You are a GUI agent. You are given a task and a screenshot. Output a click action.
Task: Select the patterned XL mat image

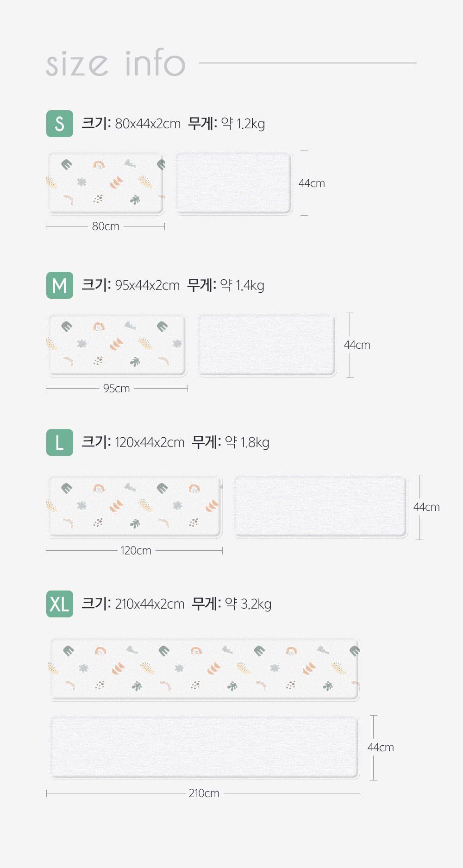click(x=205, y=669)
